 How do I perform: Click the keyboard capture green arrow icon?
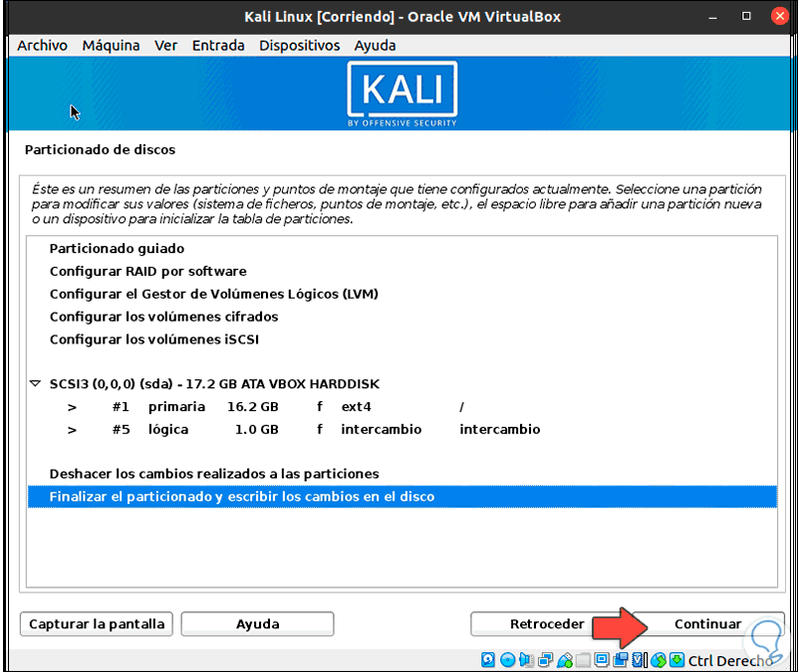(x=676, y=660)
